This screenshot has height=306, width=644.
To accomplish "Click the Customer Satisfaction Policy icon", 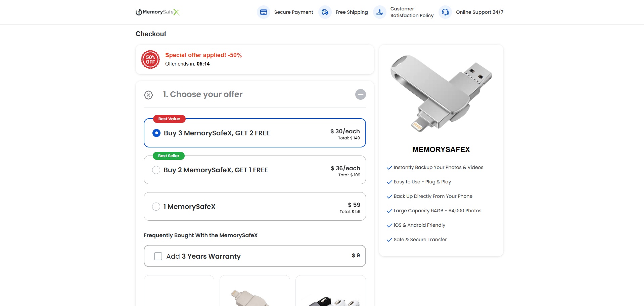I will coord(380,12).
